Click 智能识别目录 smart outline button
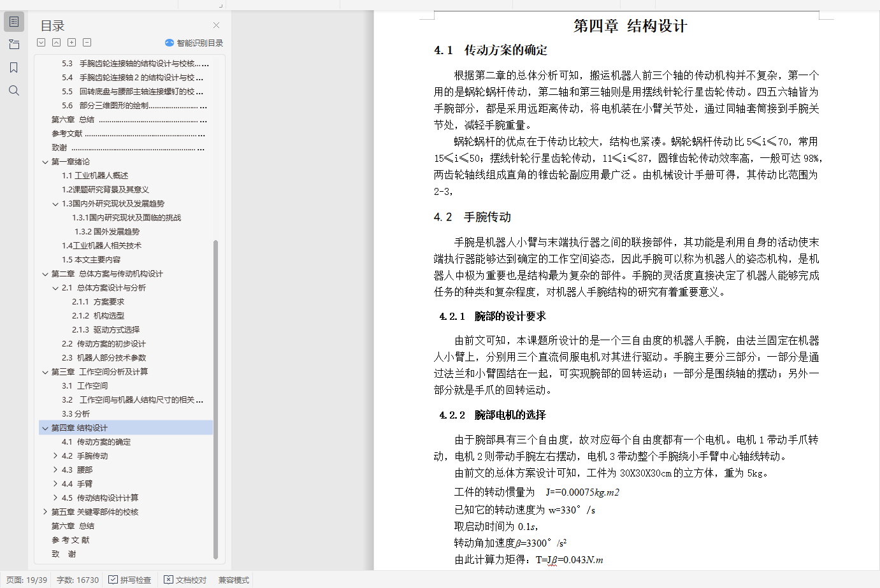The height and width of the screenshot is (588, 880). 194,43
